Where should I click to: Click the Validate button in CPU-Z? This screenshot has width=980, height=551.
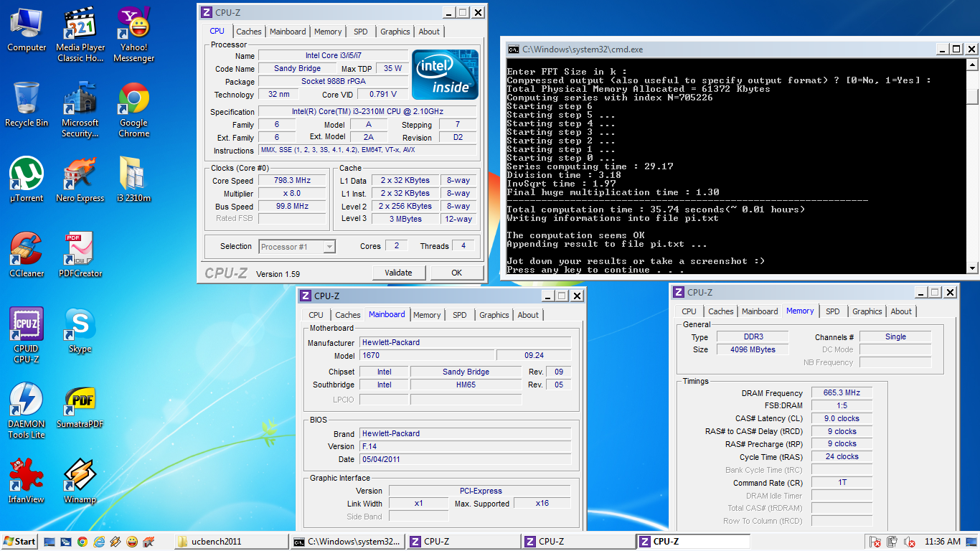tap(399, 273)
